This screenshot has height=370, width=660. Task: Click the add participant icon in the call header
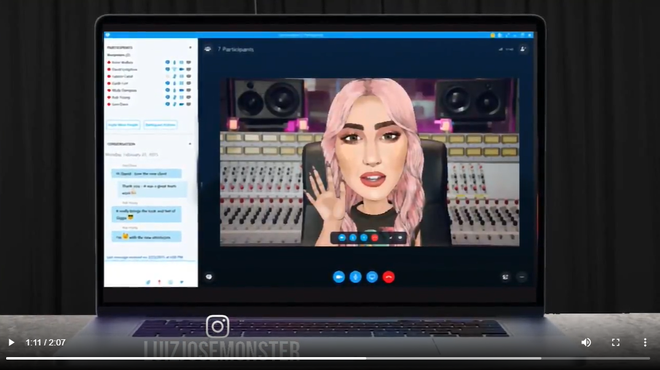[x=523, y=49]
